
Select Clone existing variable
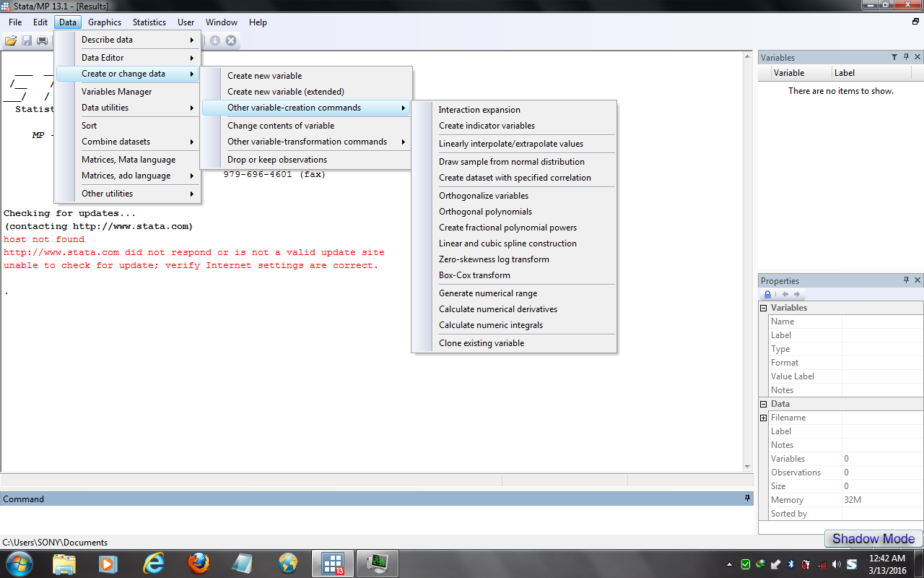click(x=514, y=343)
